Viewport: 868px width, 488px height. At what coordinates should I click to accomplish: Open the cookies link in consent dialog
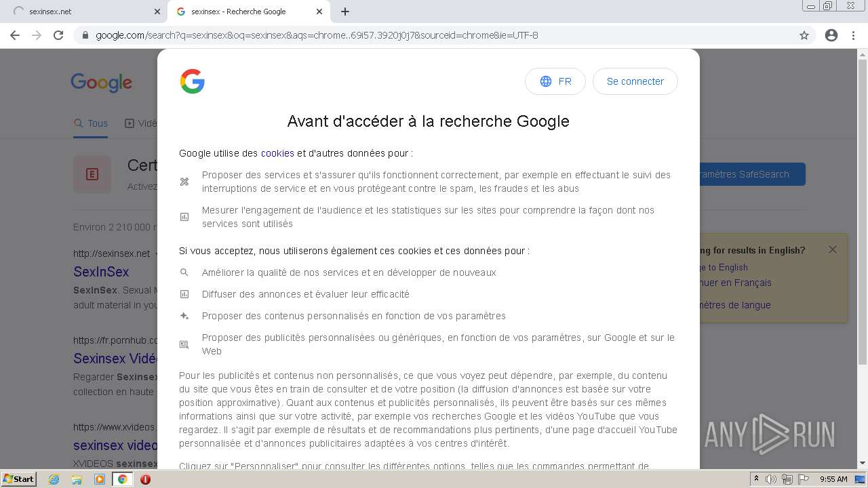click(277, 153)
